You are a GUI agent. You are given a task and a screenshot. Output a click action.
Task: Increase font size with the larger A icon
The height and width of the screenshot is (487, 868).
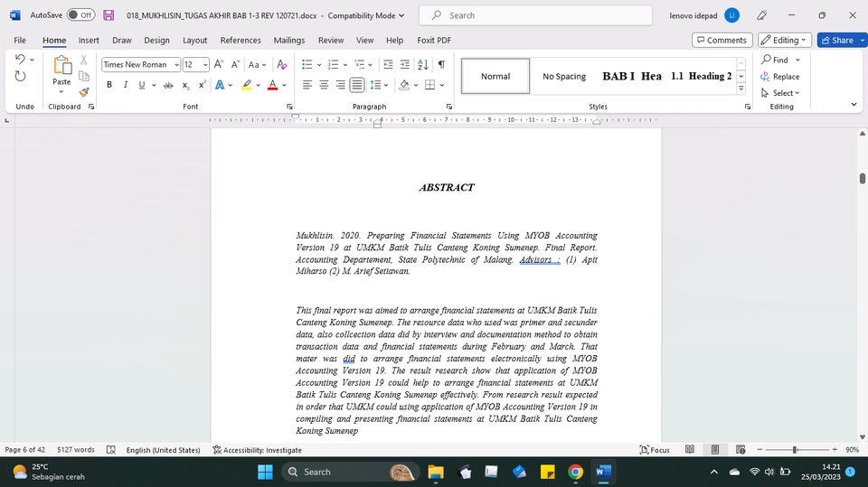[219, 64]
